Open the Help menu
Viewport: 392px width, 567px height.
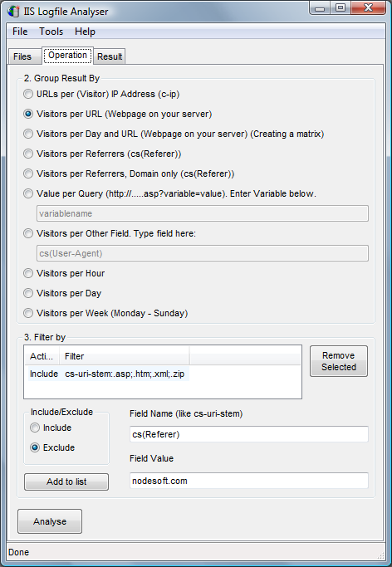click(85, 32)
